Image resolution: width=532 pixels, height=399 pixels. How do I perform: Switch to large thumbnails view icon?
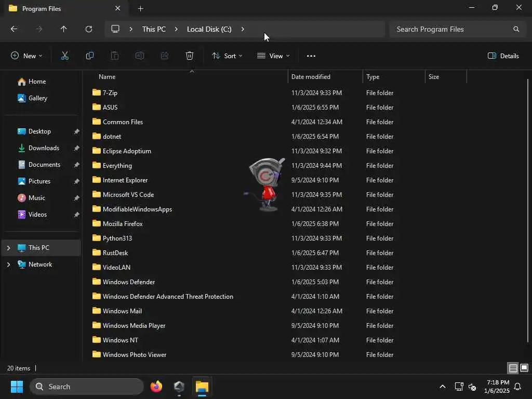click(524, 368)
